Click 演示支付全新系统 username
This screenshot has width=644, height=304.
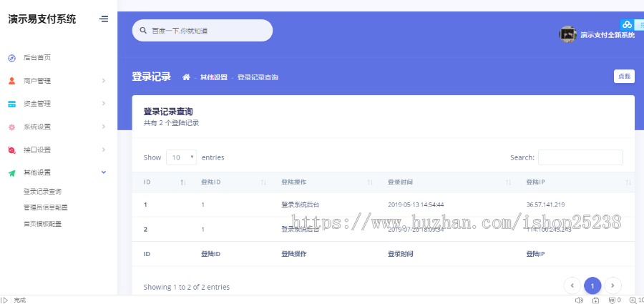tap(608, 35)
